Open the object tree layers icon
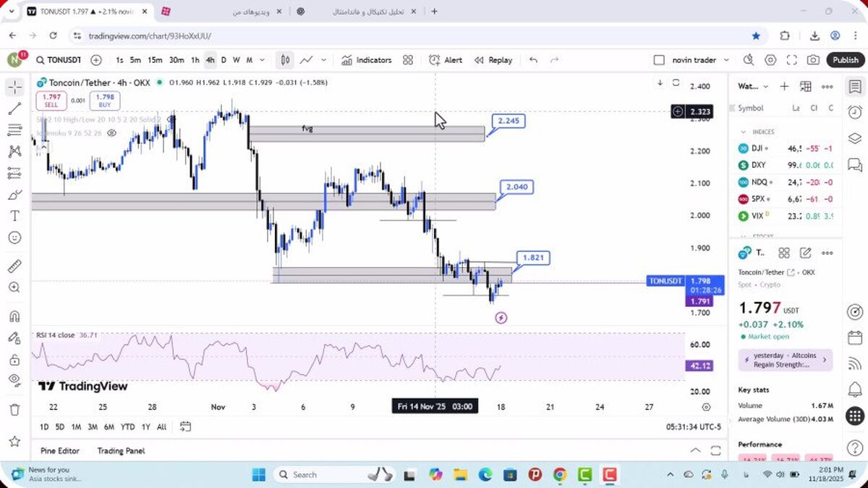The width and height of the screenshot is (868, 488). pos(854,138)
